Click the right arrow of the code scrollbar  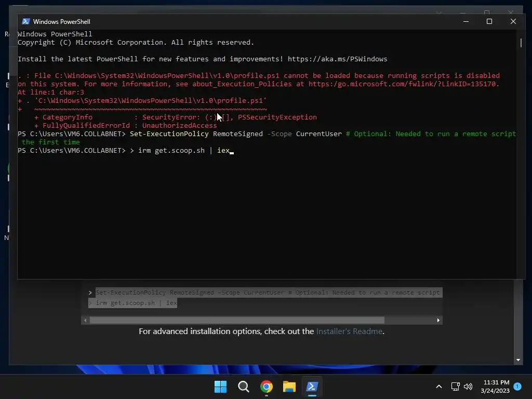point(438,320)
